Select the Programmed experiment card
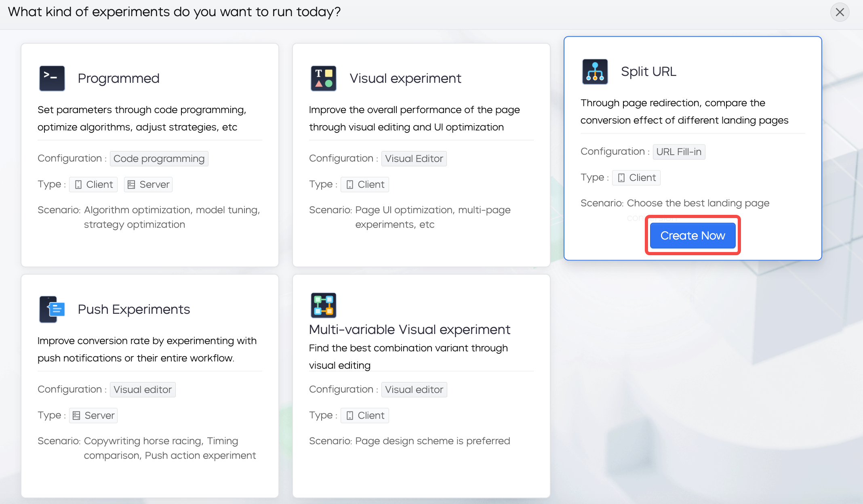The image size is (863, 504). [149, 151]
